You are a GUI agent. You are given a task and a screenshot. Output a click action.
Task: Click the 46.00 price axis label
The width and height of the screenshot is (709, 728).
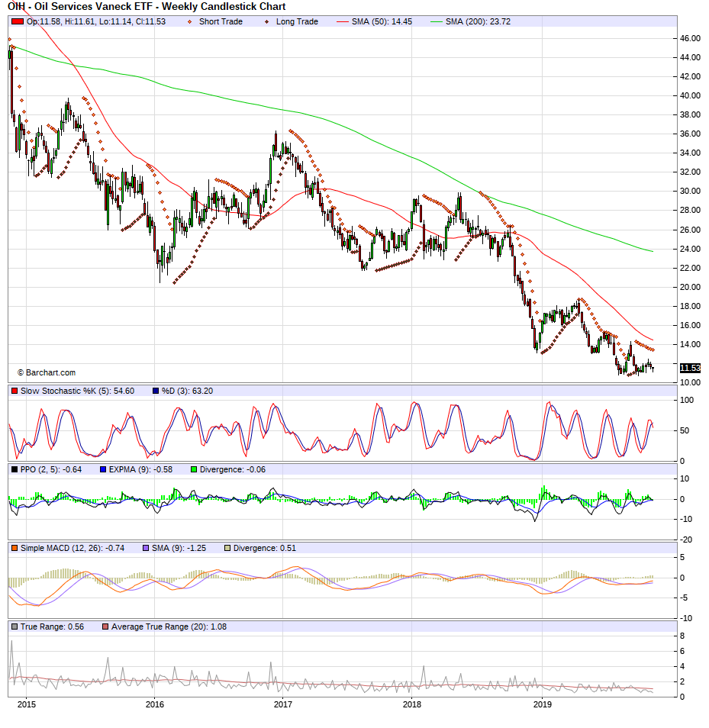pos(691,38)
